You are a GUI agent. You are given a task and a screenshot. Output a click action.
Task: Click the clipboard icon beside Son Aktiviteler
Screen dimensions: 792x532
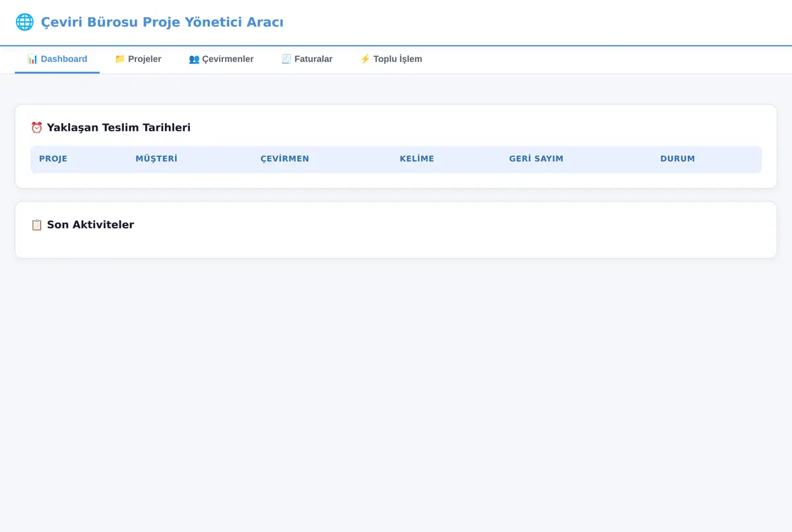(x=37, y=224)
